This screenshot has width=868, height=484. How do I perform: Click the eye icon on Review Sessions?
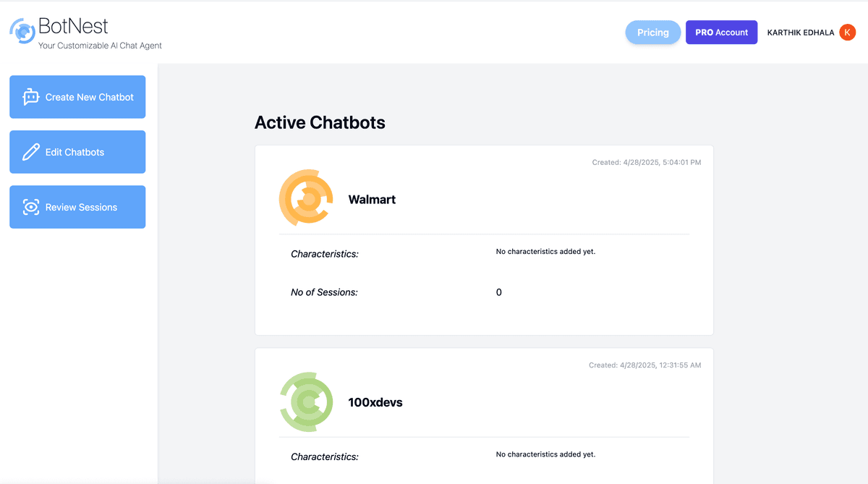pyautogui.click(x=31, y=207)
